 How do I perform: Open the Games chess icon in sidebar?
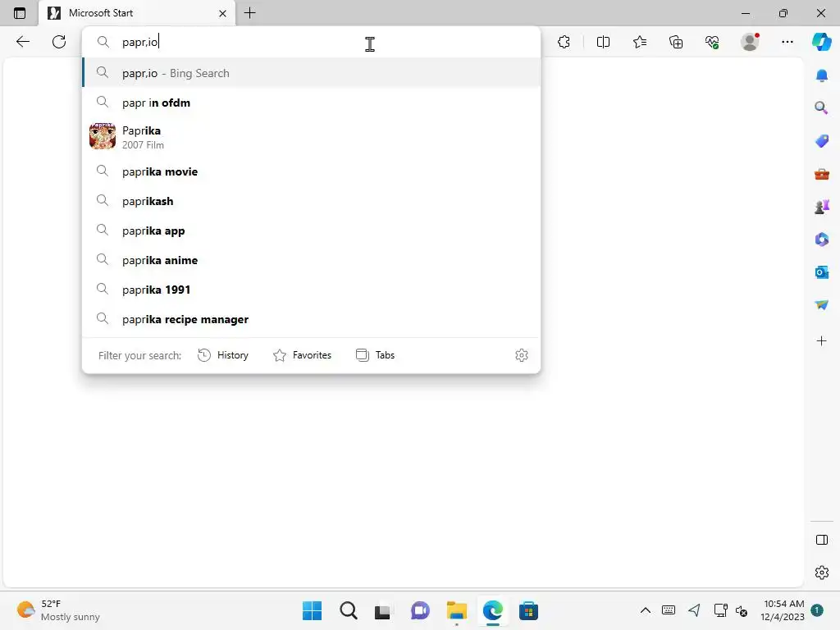pyautogui.click(x=821, y=207)
